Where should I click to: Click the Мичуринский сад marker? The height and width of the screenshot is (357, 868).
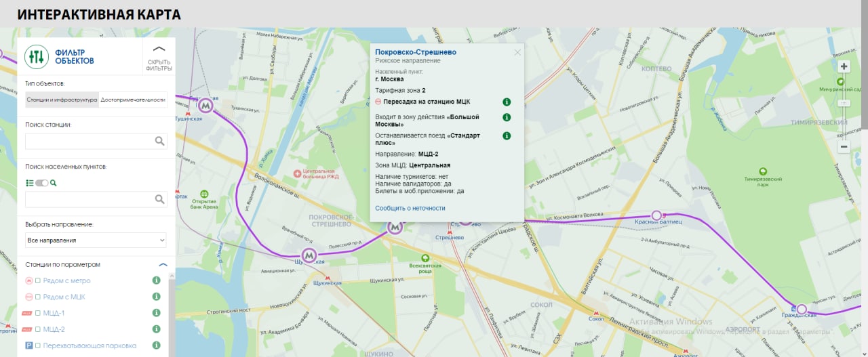click(841, 81)
